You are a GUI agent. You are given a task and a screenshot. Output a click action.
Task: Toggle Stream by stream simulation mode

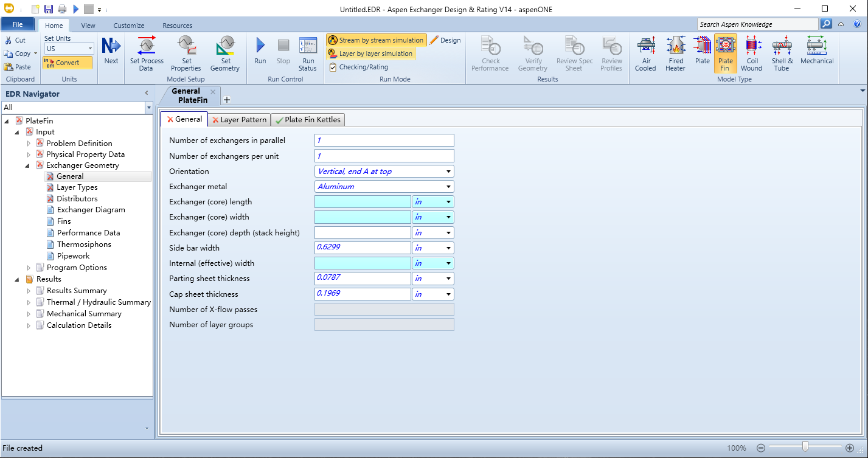[x=376, y=40]
